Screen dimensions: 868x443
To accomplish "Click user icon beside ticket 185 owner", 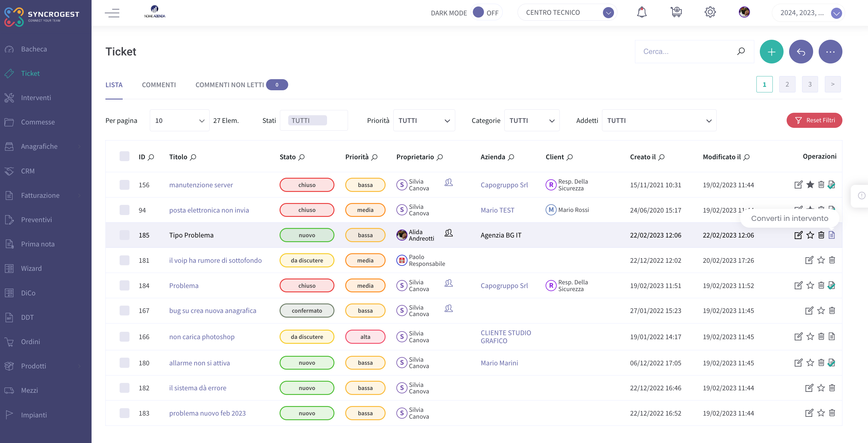I will point(448,233).
